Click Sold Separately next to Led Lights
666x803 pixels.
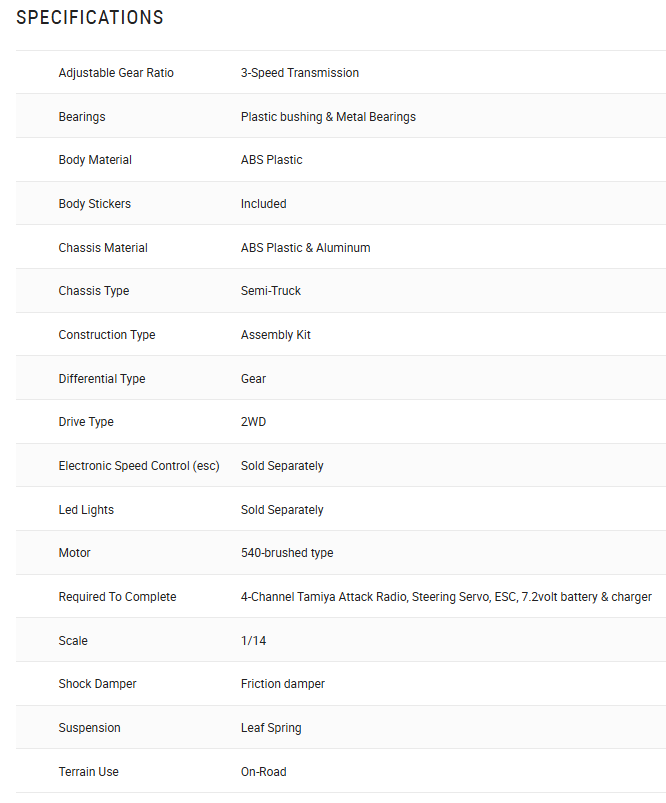(x=282, y=510)
